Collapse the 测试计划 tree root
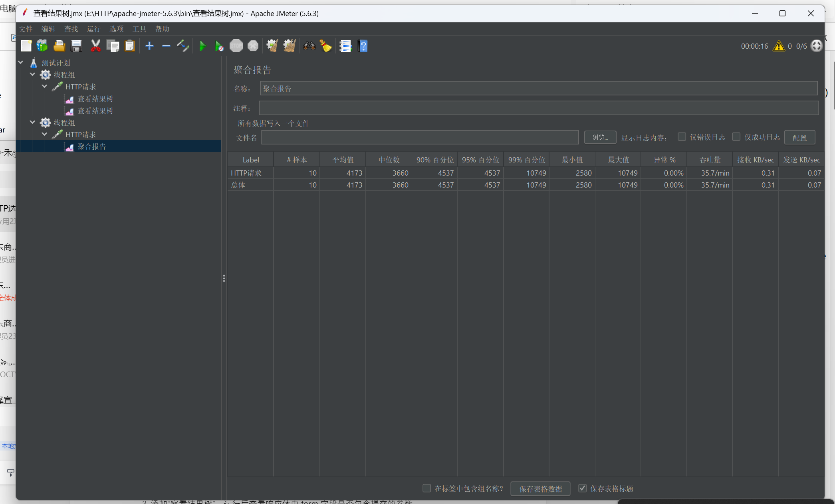Image resolution: width=835 pixels, height=504 pixels. (21, 63)
